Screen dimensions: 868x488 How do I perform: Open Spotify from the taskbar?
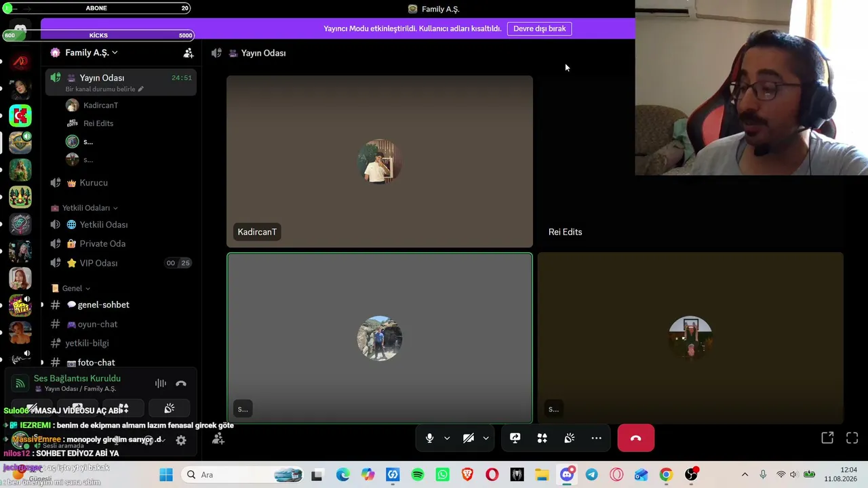[x=418, y=475]
